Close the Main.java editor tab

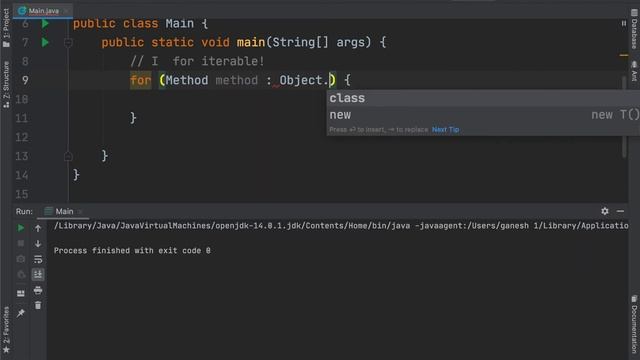[67, 11]
